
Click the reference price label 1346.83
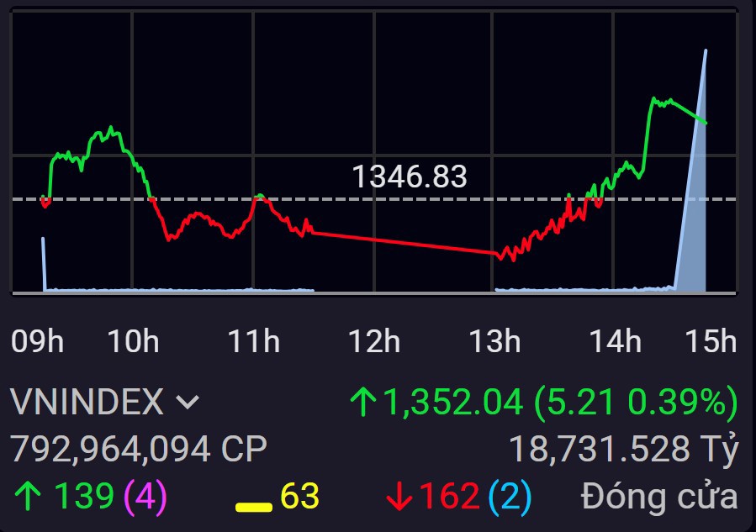(410, 176)
